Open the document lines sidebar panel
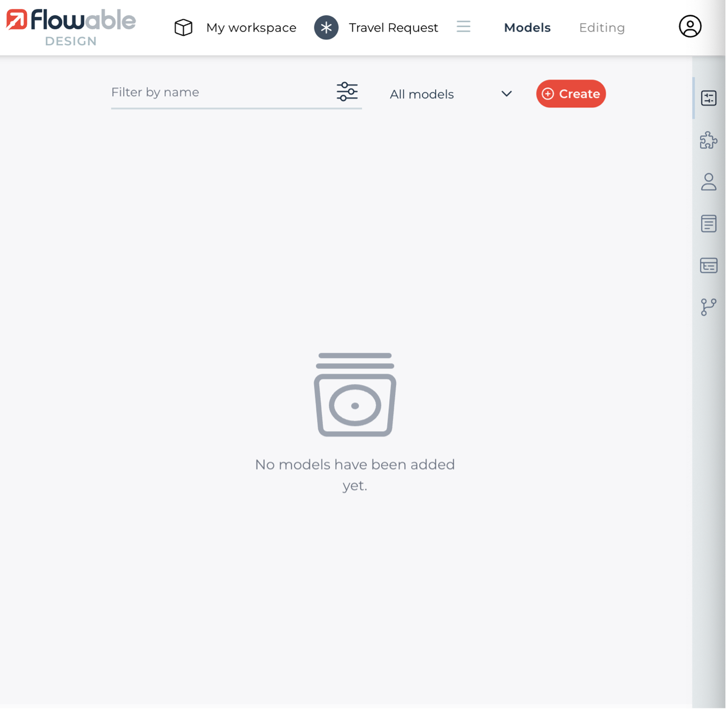The height and width of the screenshot is (710, 728). [x=709, y=224]
